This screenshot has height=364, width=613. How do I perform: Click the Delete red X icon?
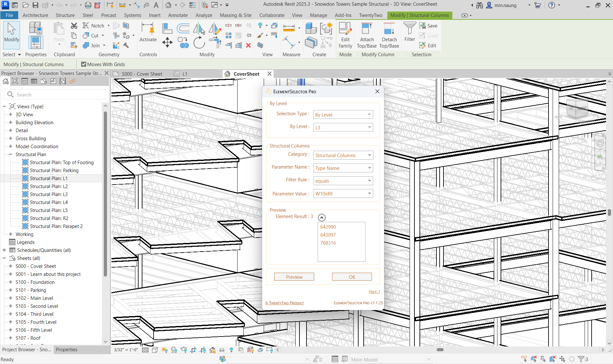point(248,45)
